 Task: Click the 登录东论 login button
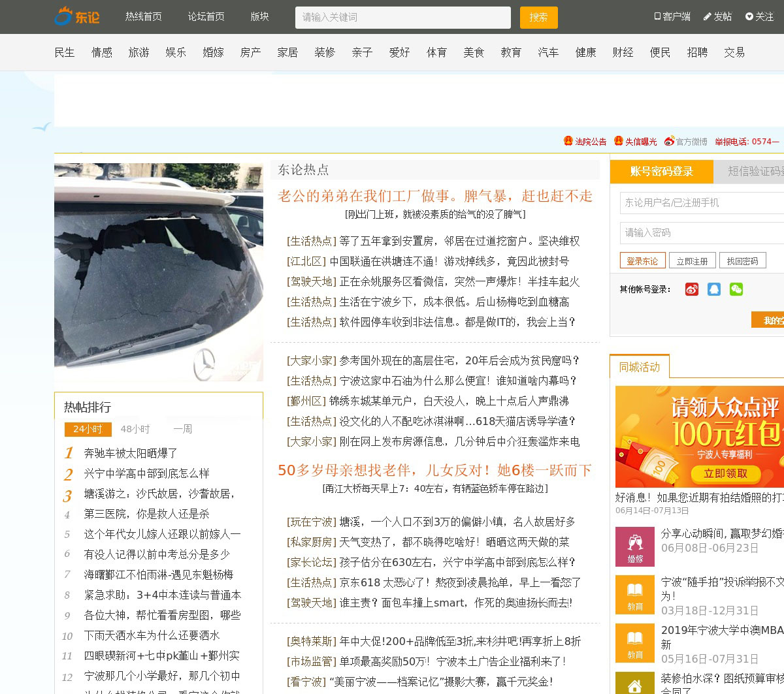(x=642, y=260)
